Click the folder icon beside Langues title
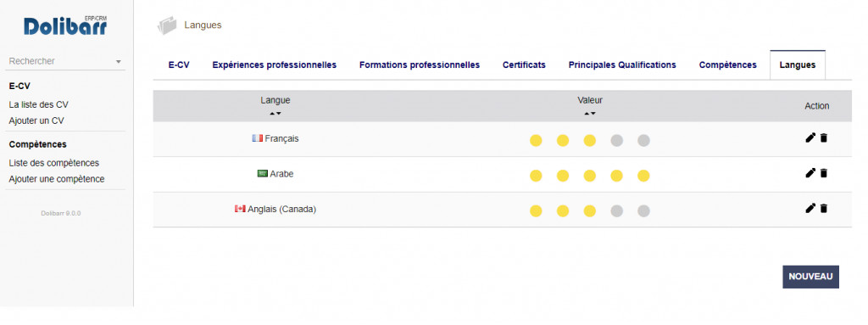The height and width of the screenshot is (325, 868). (167, 25)
